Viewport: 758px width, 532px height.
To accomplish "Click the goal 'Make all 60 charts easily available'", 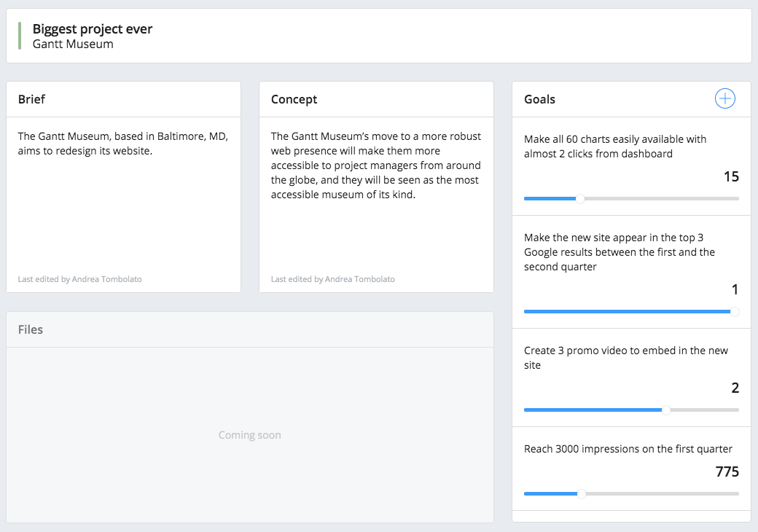I will coord(615,146).
